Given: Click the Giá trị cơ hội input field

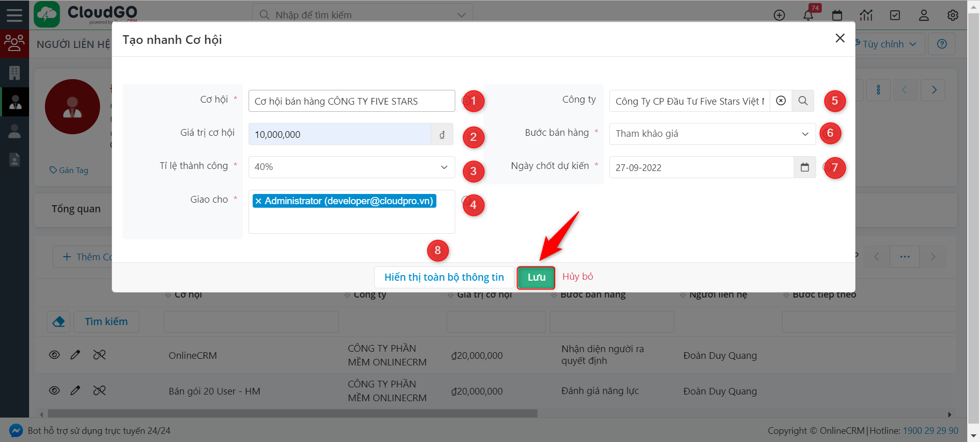Looking at the screenshot, I should (339, 134).
